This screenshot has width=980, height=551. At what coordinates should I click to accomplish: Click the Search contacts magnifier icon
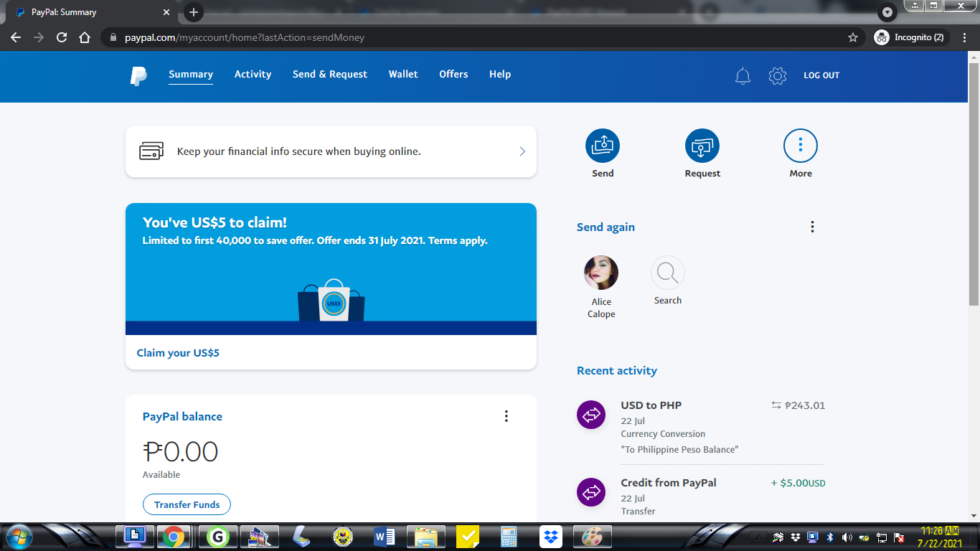[x=668, y=273]
